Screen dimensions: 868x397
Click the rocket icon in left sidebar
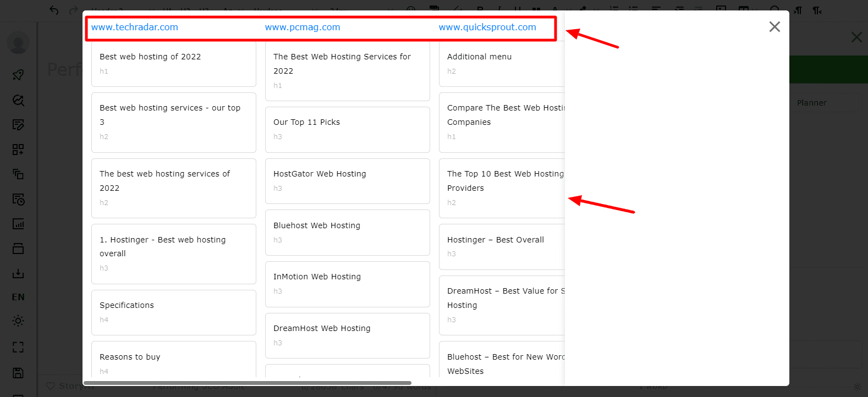click(x=18, y=75)
